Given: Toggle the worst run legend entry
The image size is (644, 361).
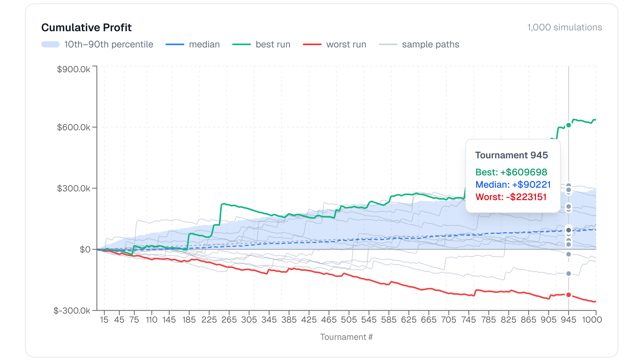Looking at the screenshot, I should tap(346, 44).
